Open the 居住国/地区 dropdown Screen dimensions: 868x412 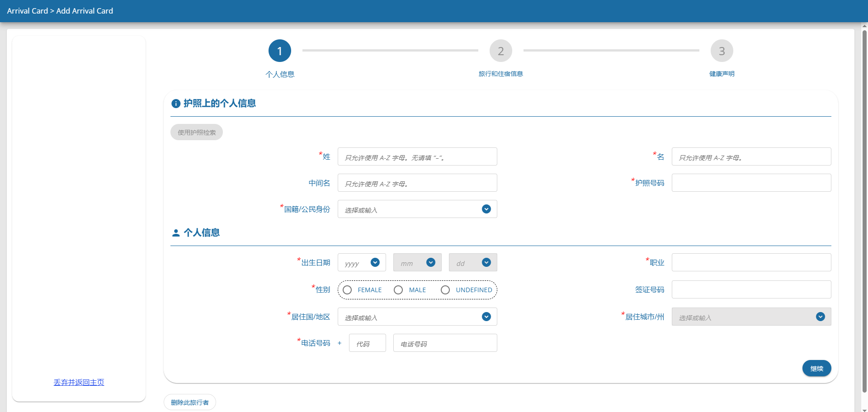486,317
